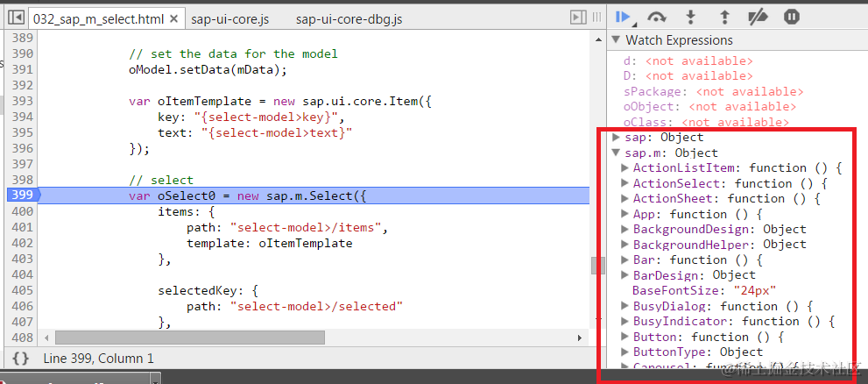This screenshot has width=868, height=384.
Task: Expand the sap: Object entry
Action: click(616, 137)
